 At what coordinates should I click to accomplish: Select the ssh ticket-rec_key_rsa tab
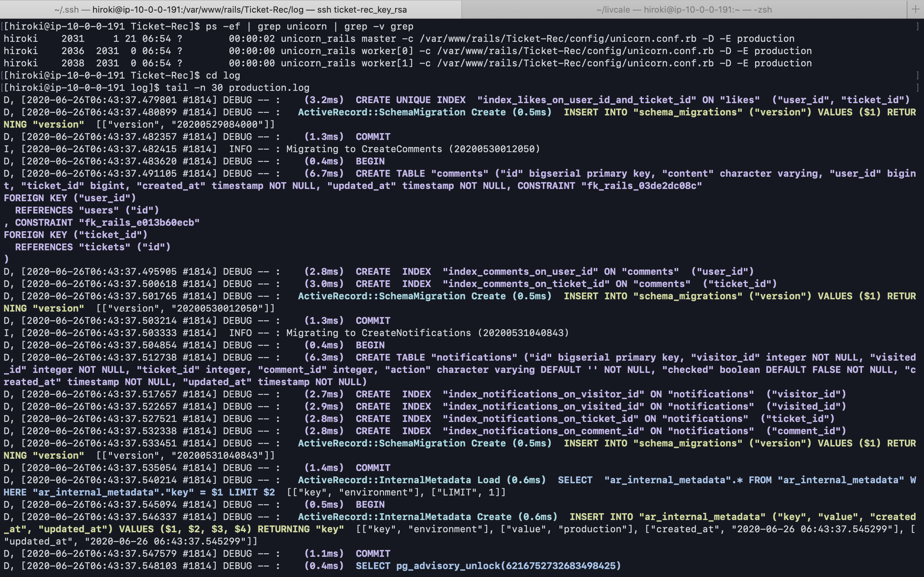(x=231, y=9)
